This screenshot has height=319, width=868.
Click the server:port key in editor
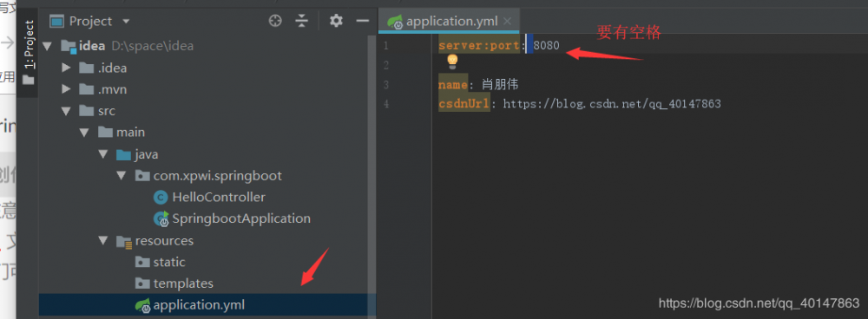(x=479, y=46)
